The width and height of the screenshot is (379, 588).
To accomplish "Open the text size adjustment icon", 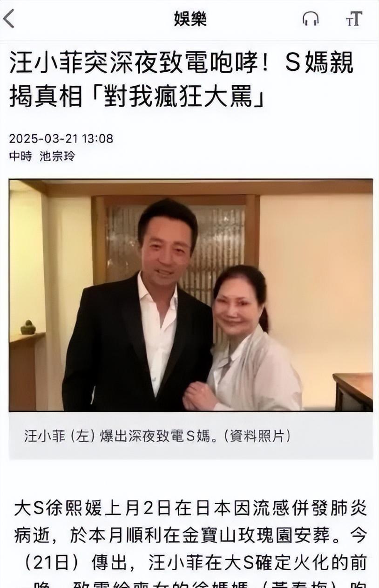I will point(354,19).
